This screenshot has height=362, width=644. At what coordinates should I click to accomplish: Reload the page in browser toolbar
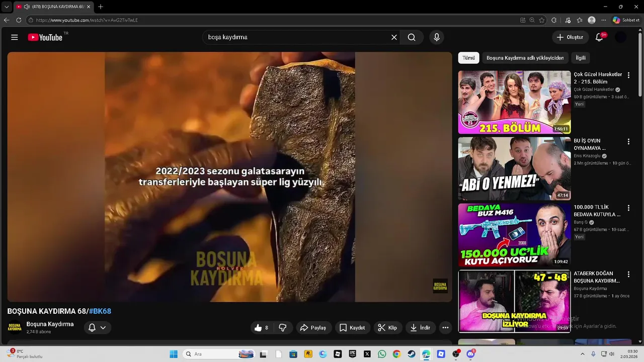coord(19,20)
